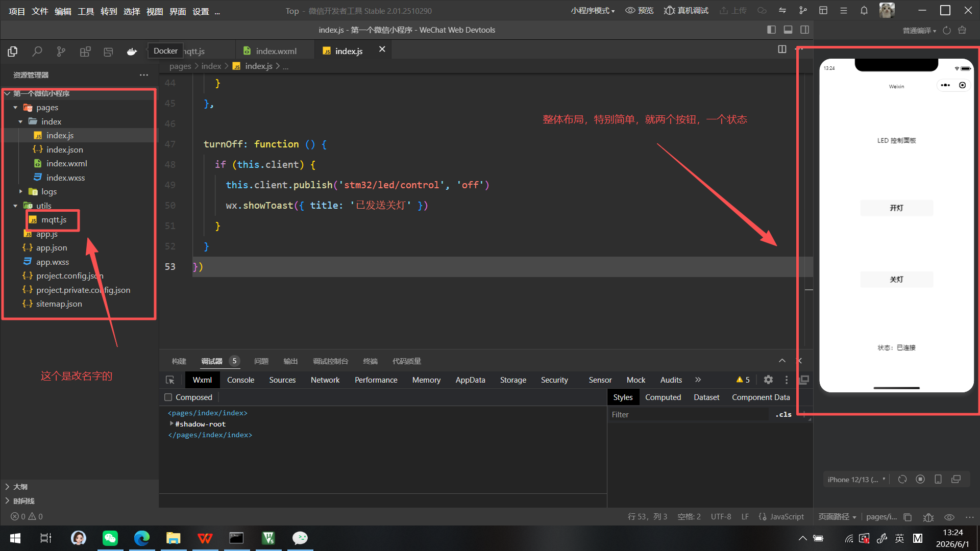This screenshot has height=551, width=980.
Task: Switch to the Network tab in debugger
Action: coord(325,380)
